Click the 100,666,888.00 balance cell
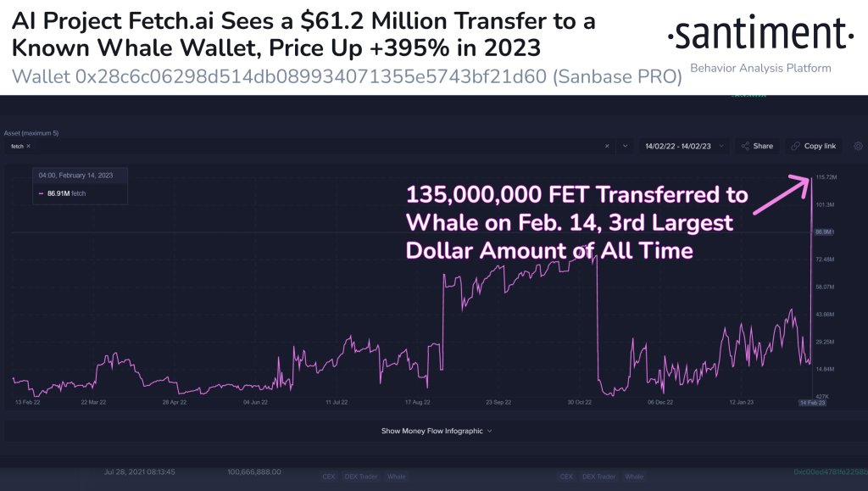 (x=254, y=472)
